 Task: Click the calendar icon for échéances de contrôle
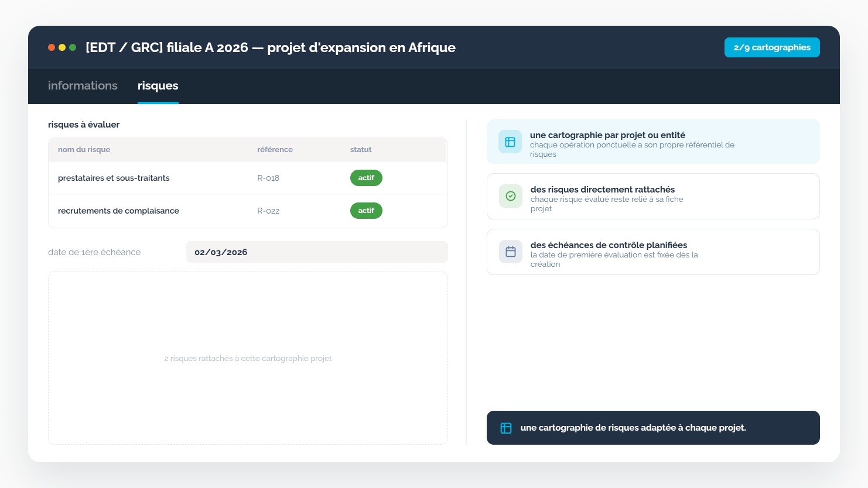point(511,252)
